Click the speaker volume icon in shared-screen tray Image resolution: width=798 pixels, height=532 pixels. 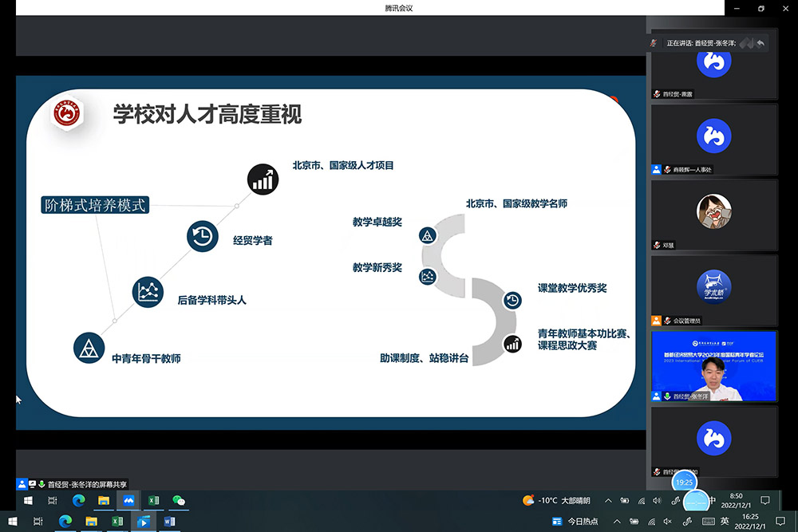657,500
